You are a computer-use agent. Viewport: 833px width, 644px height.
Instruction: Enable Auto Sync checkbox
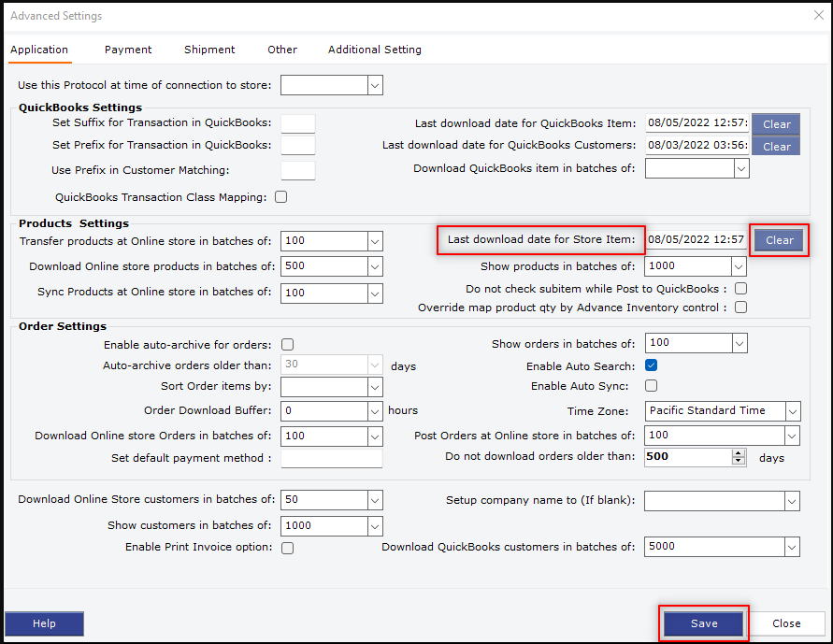pyautogui.click(x=652, y=386)
